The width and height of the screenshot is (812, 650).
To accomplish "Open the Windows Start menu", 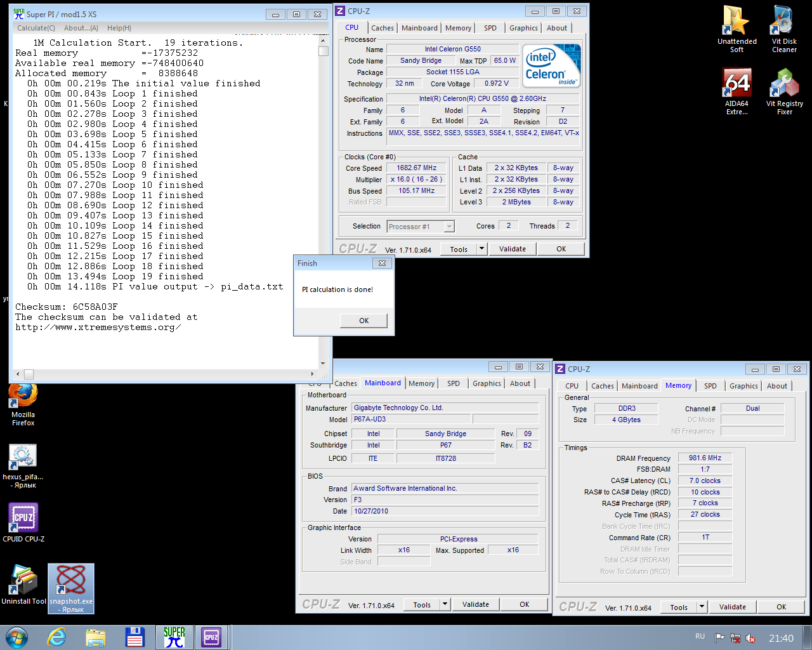I will coord(16,637).
